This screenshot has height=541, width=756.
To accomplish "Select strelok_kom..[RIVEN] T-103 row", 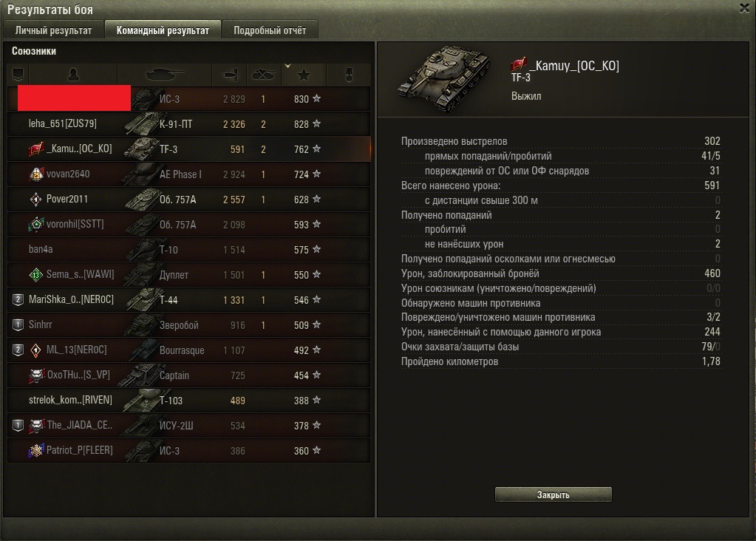I will point(189,400).
